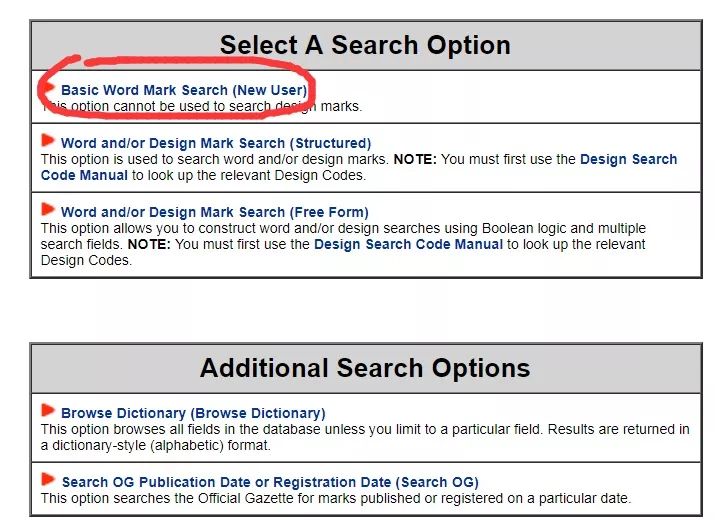
Task: Open the Browse Dictionary link
Action: point(193,413)
